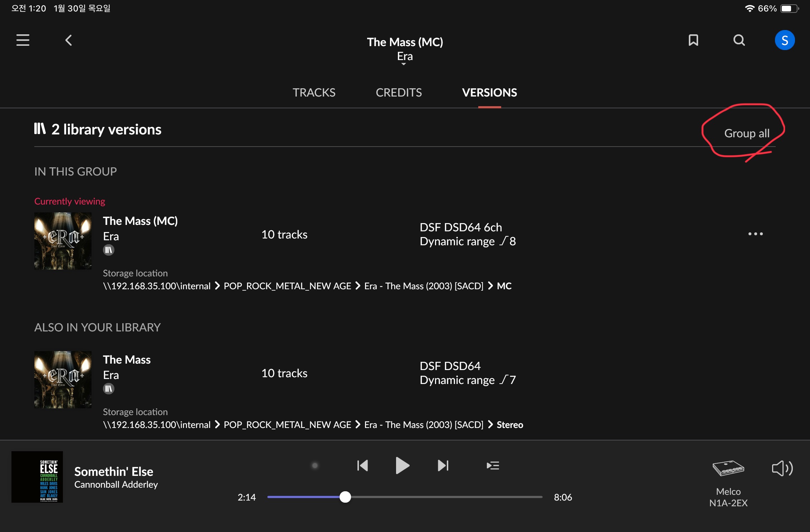Skip to the next track

tap(443, 465)
